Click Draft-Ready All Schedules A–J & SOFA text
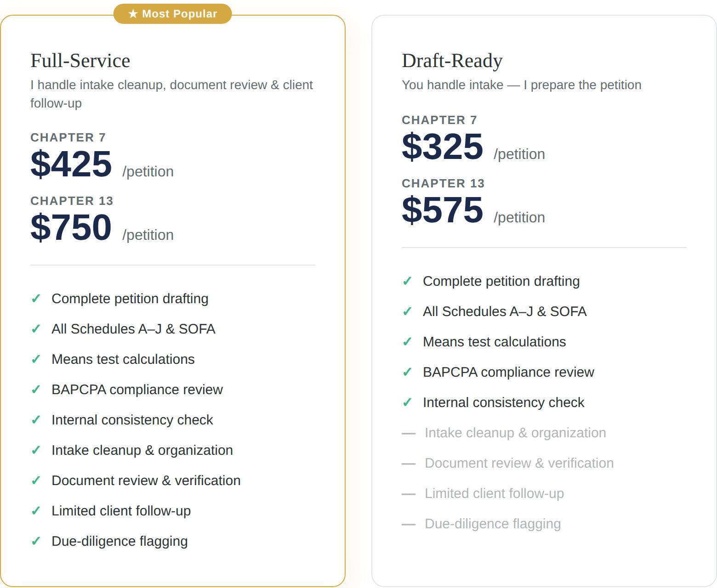 (504, 311)
